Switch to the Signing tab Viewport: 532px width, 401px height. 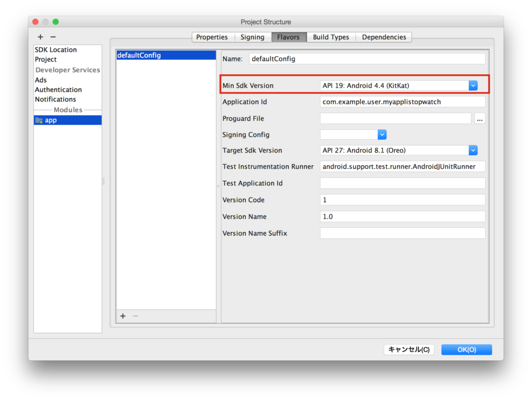click(x=252, y=37)
